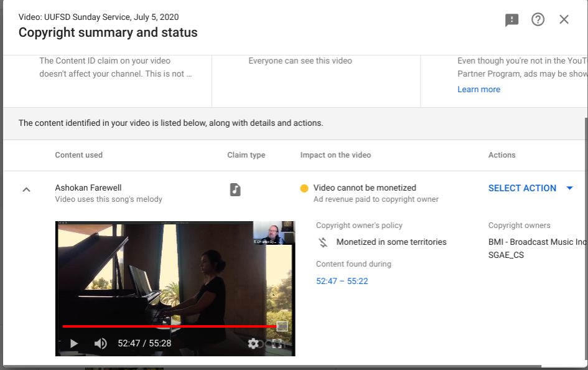Viewport: 588px width, 370px height.
Task: Click the SGAE_CS copyright owner
Action: pyautogui.click(x=506, y=255)
